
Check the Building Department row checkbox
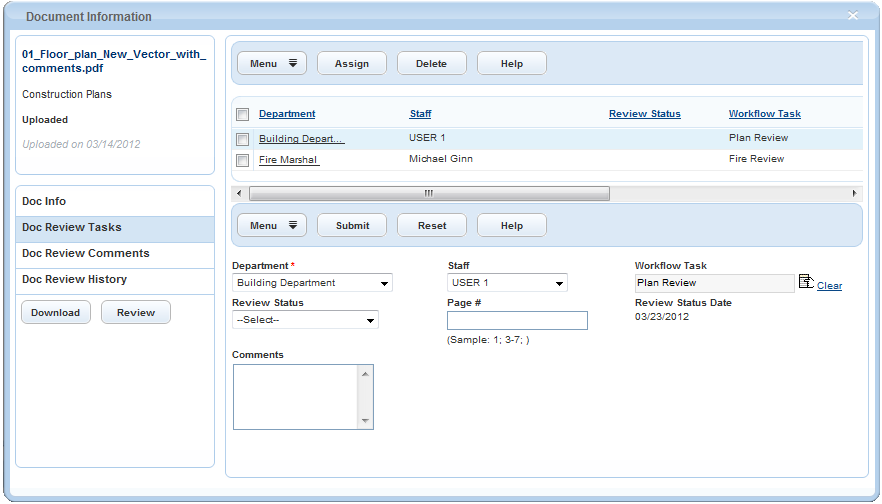242,139
